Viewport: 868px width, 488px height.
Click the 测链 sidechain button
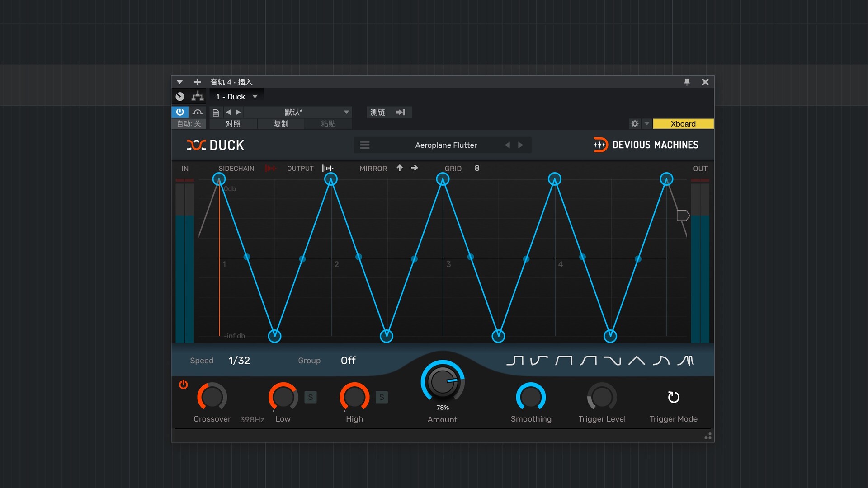pyautogui.click(x=377, y=112)
